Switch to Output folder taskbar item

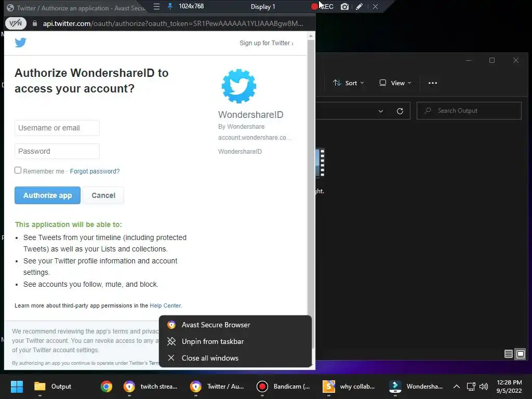point(53,387)
